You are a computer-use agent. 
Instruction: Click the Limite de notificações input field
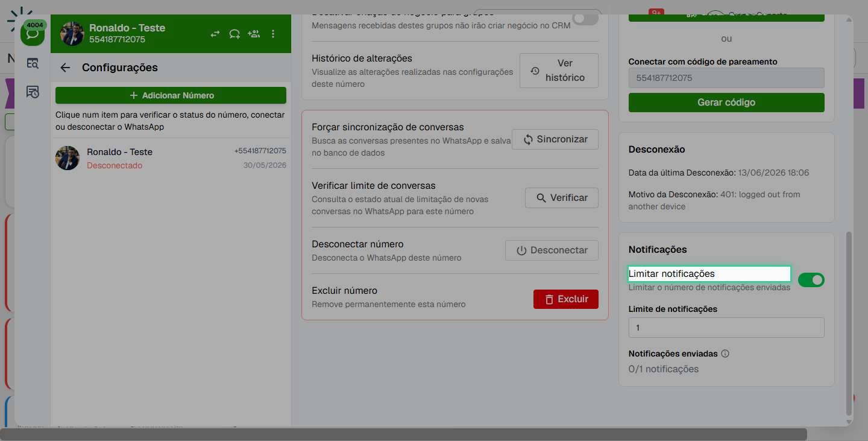coord(726,328)
